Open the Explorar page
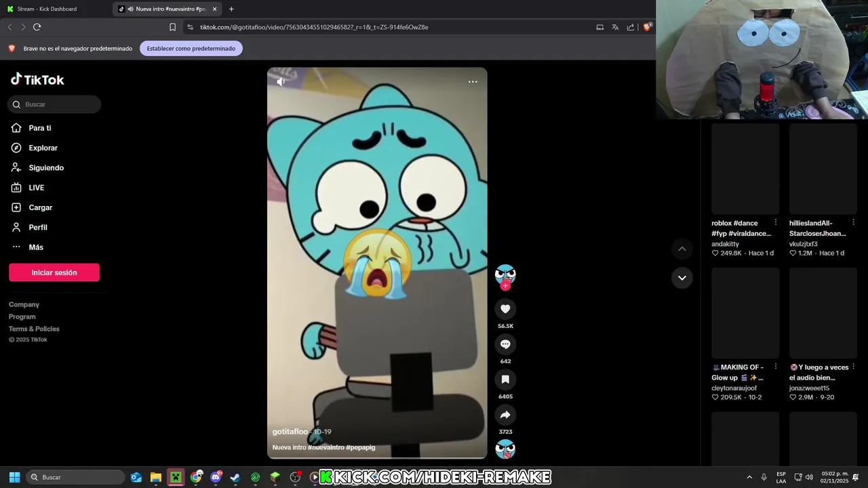Viewport: 868px width, 488px height. [x=35, y=148]
